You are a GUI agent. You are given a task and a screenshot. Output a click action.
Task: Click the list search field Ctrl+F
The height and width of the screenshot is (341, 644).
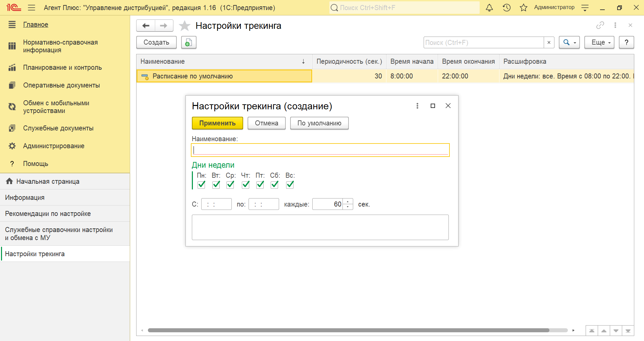point(483,43)
